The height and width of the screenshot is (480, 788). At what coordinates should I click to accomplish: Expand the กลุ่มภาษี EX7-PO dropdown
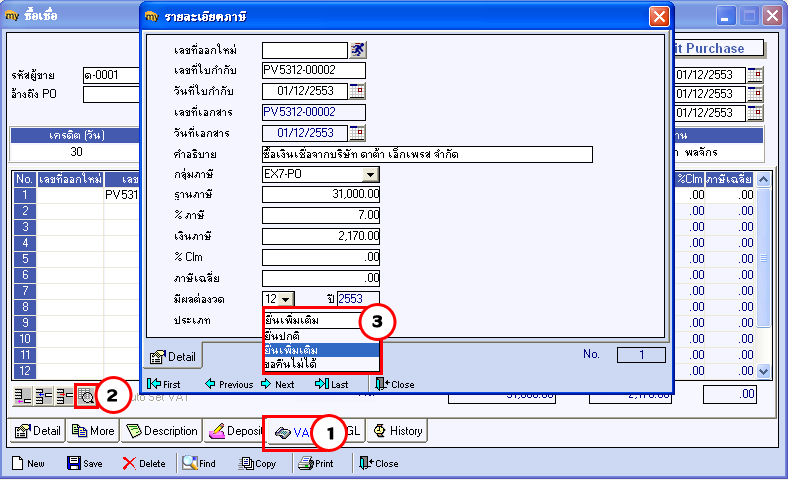[370, 174]
